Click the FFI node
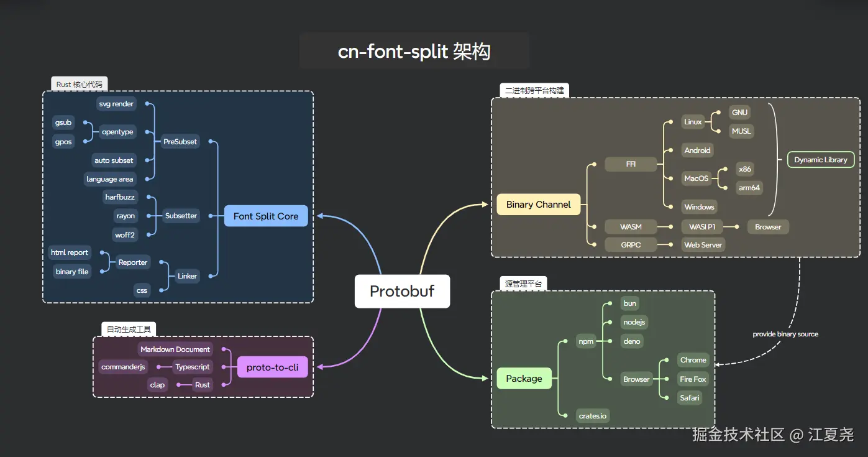Image resolution: width=868 pixels, height=457 pixels. point(631,165)
